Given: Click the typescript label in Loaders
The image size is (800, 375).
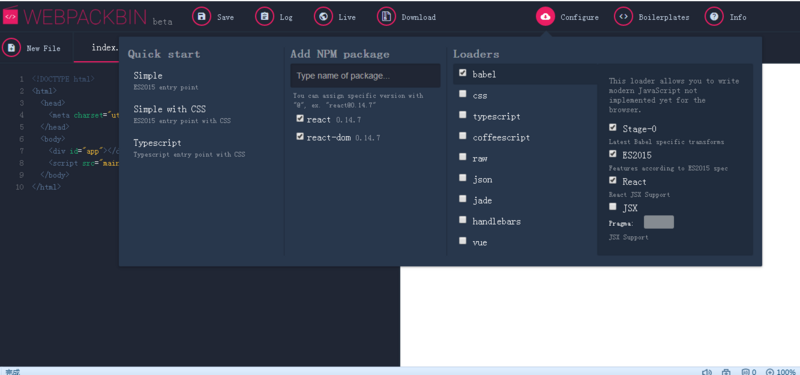Looking at the screenshot, I should [496, 116].
